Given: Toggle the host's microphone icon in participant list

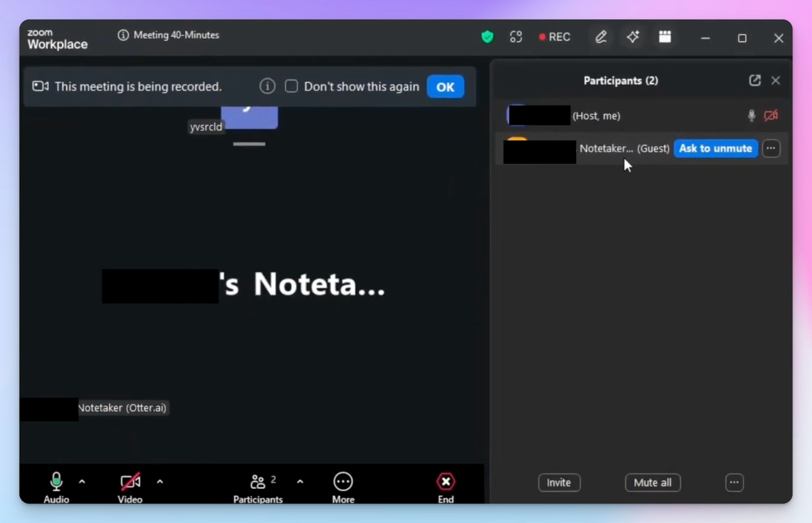Looking at the screenshot, I should (751, 116).
